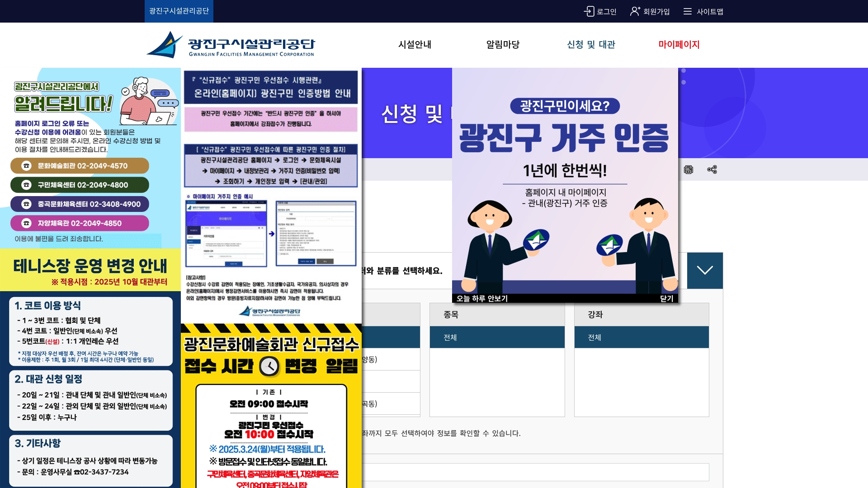Select the 광진구시설관리공단 top tab

click(x=179, y=11)
